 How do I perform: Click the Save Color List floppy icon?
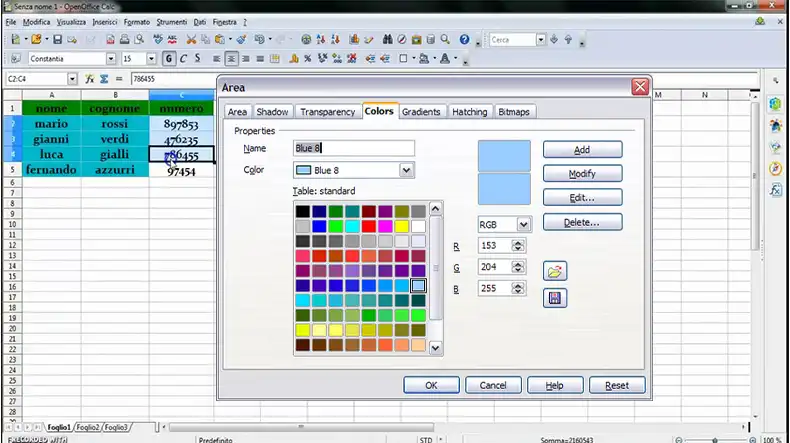click(555, 298)
